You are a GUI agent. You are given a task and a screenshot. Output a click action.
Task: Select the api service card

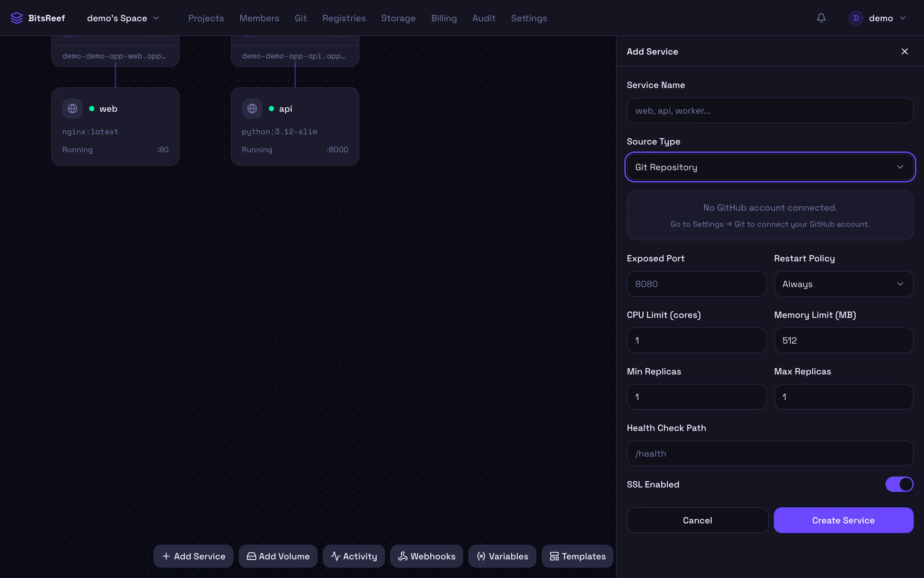click(x=295, y=127)
